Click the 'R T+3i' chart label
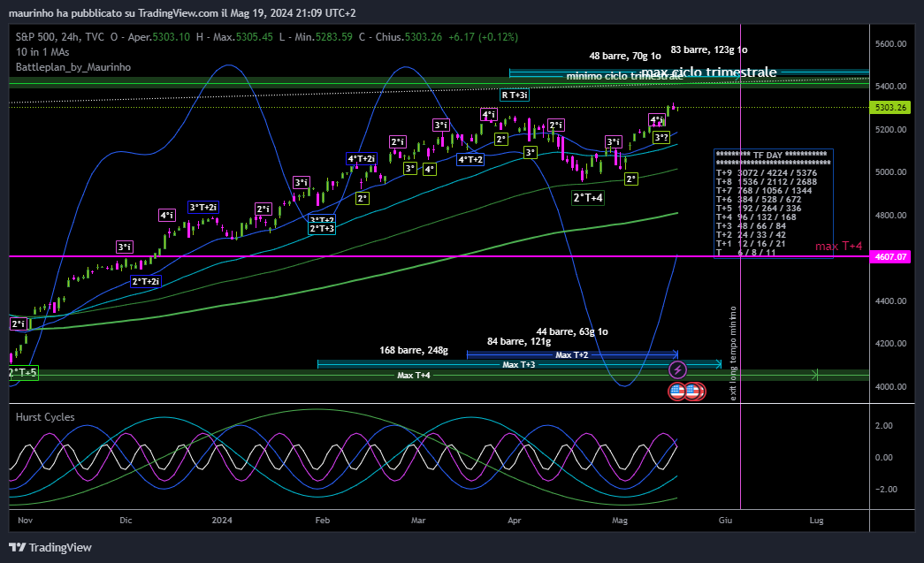Viewport: 924px width, 563px height. (x=515, y=95)
